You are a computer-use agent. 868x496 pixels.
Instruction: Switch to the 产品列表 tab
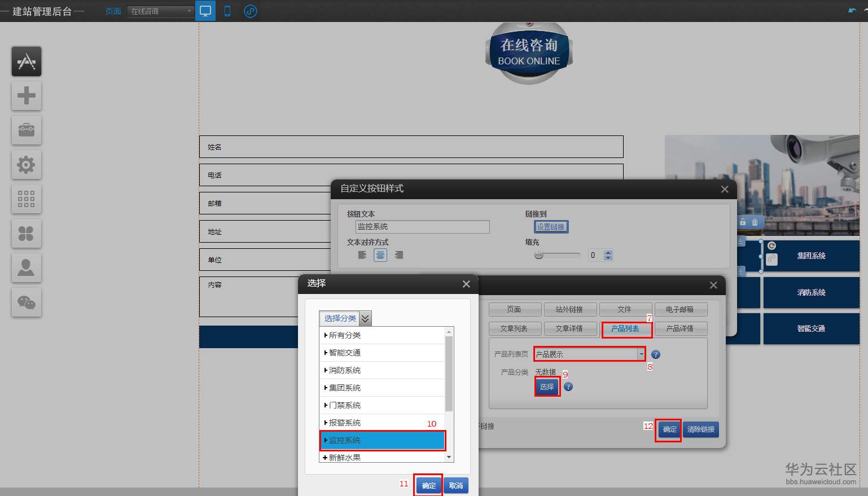[626, 328]
